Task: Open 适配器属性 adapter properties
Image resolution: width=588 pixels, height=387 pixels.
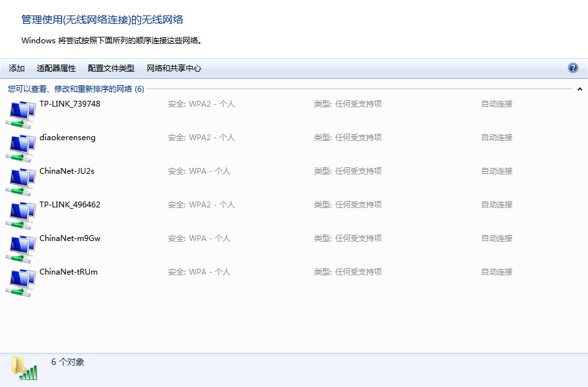Action: tap(56, 68)
